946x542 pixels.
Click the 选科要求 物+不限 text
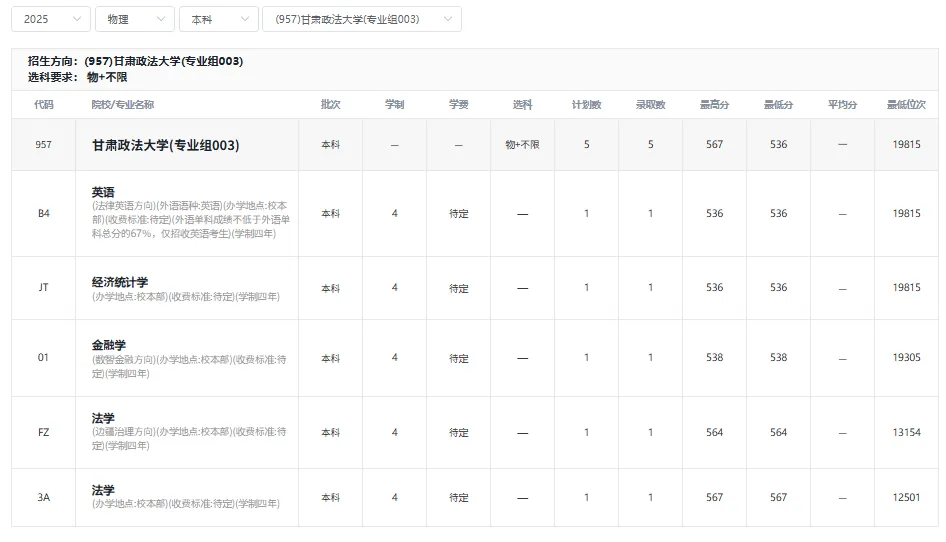click(77, 77)
